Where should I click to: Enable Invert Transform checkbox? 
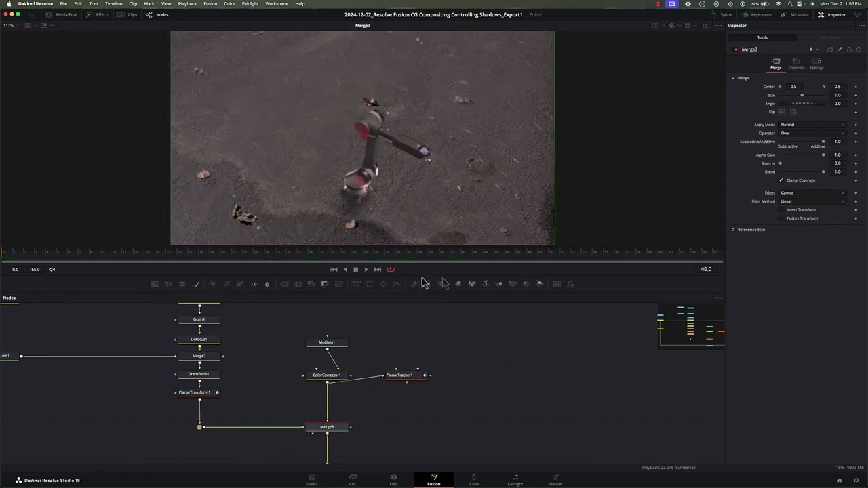click(781, 209)
